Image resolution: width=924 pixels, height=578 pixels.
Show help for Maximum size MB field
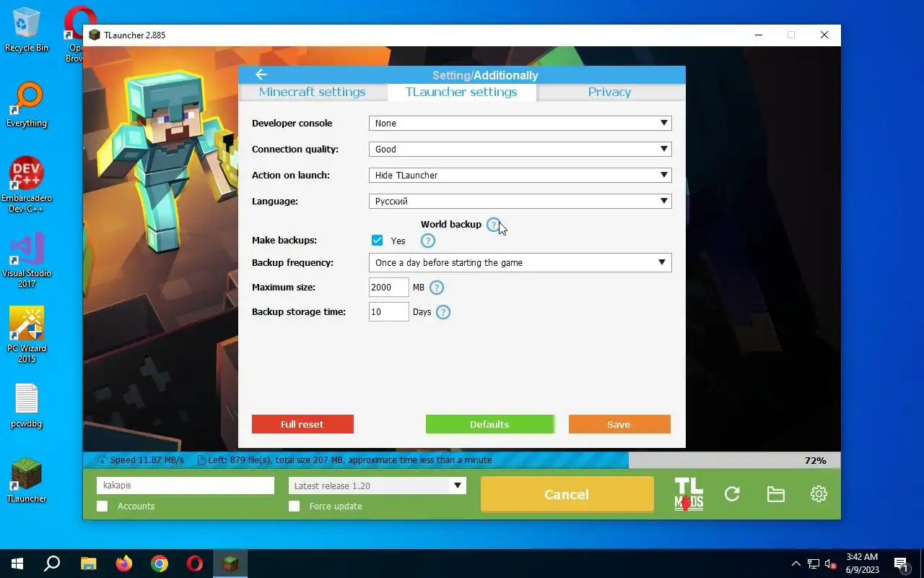pos(437,288)
